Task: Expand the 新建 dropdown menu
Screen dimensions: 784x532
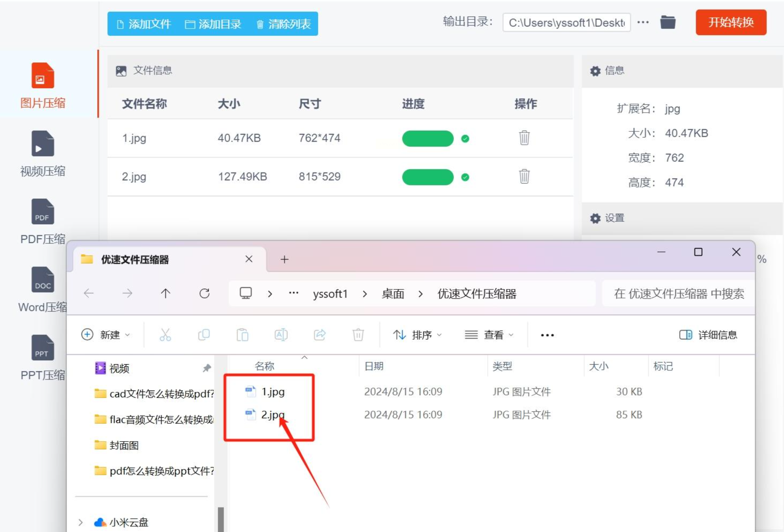Action: (x=105, y=335)
